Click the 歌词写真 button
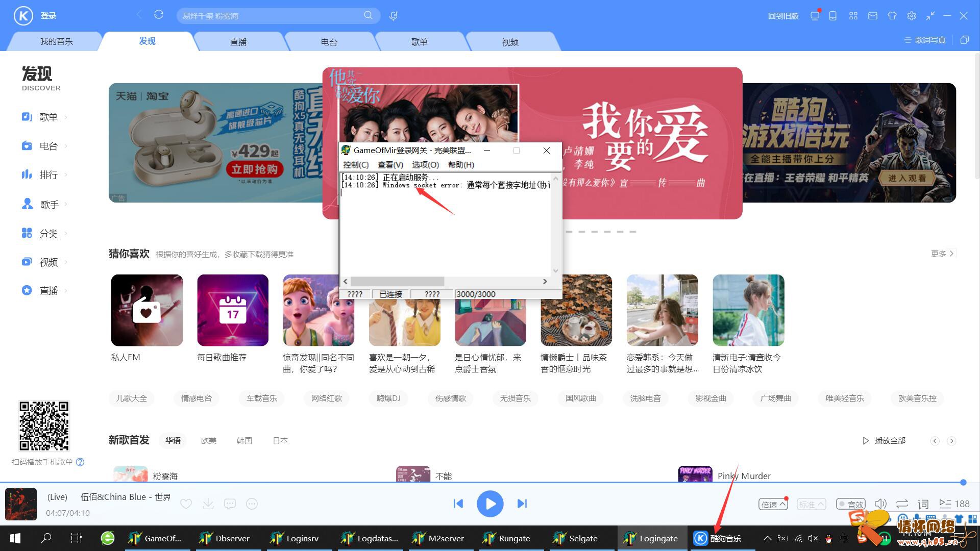The height and width of the screenshot is (551, 980). pyautogui.click(x=925, y=40)
